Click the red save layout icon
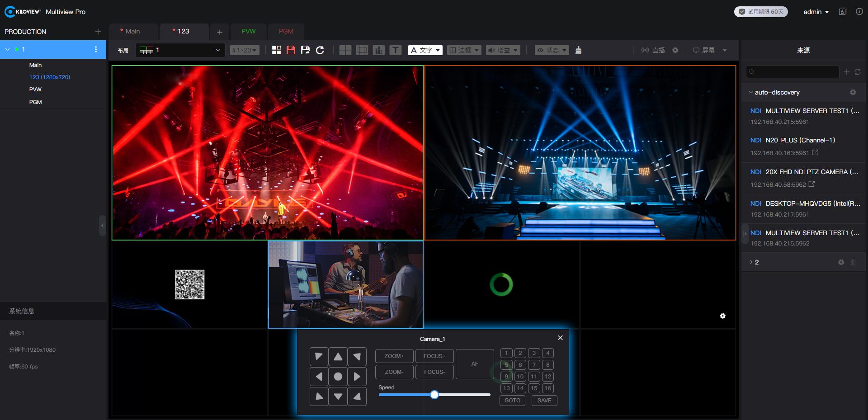Viewport: 868px width, 420px height. pos(291,50)
